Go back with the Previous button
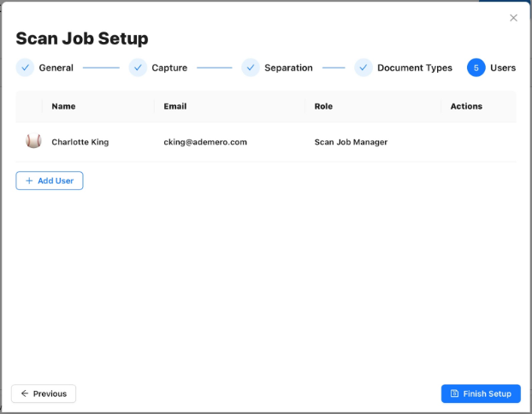This screenshot has height=414, width=532. [44, 393]
